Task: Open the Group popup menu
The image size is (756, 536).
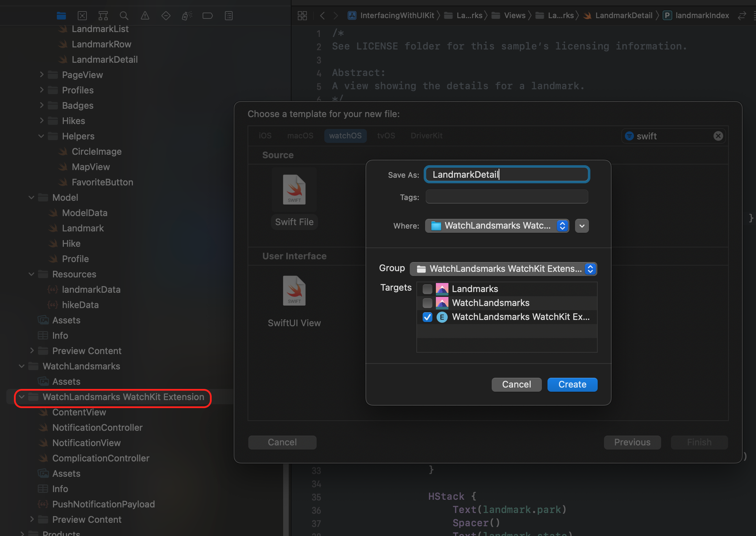Action: click(503, 269)
